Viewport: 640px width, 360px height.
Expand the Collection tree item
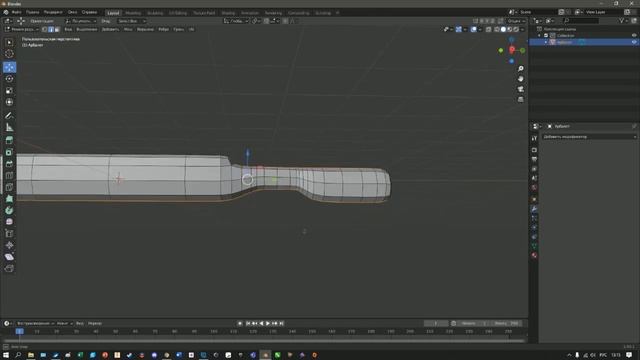pyautogui.click(x=539, y=36)
